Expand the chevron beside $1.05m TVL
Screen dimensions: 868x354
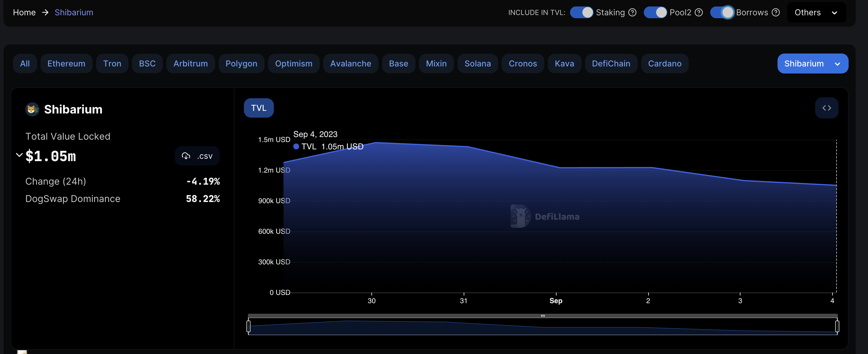(x=19, y=155)
